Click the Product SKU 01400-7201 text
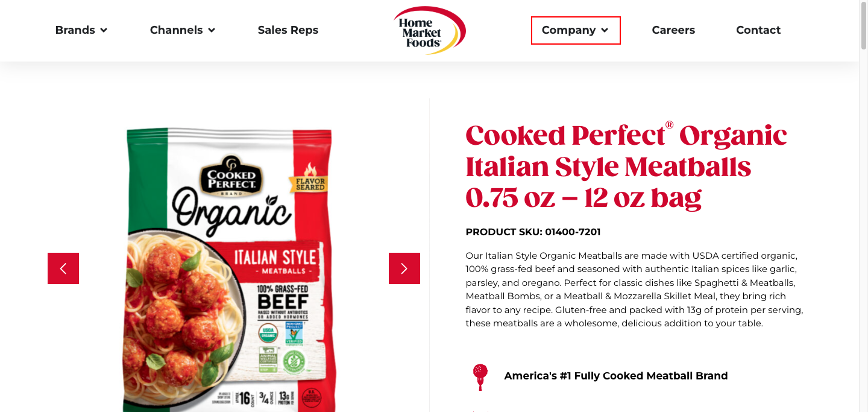The width and height of the screenshot is (868, 412). coord(533,232)
